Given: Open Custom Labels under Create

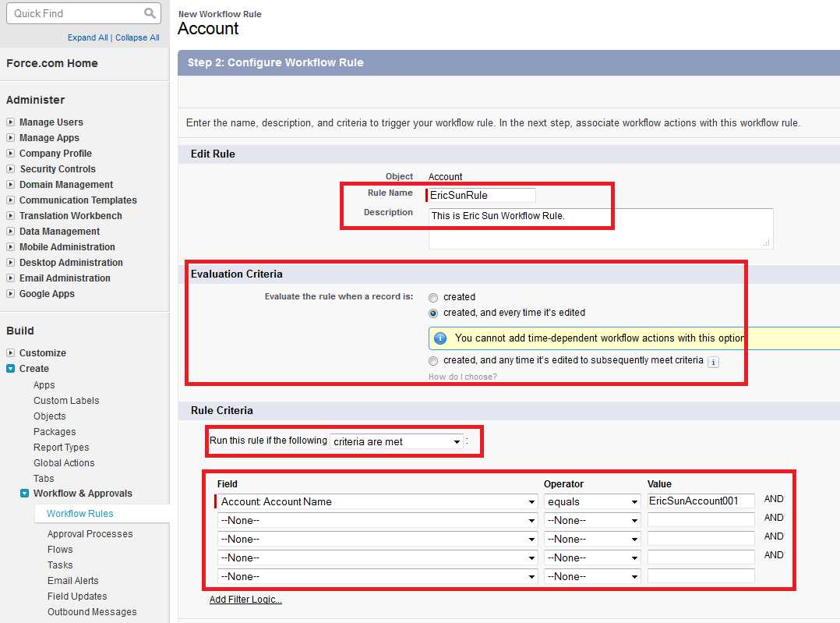Looking at the screenshot, I should pos(66,401).
